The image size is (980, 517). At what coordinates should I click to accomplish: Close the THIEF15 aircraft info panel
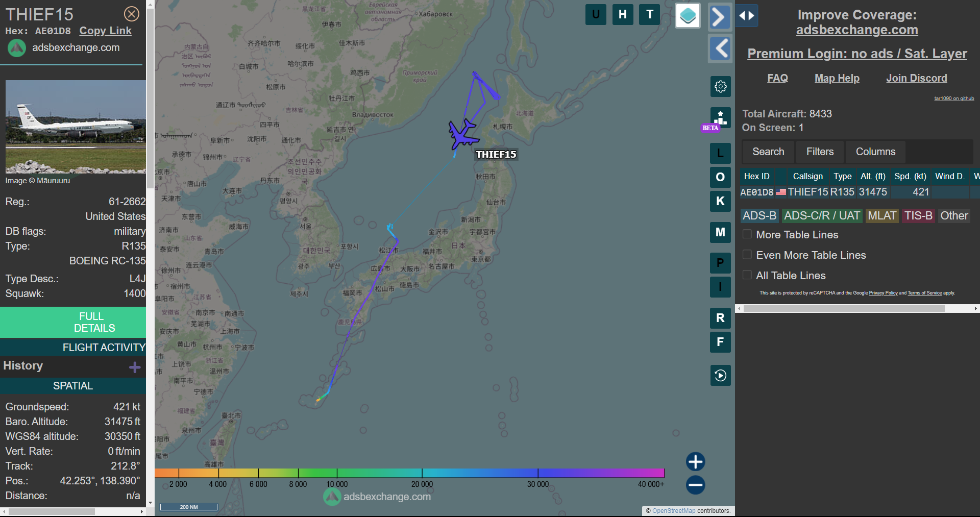[132, 14]
